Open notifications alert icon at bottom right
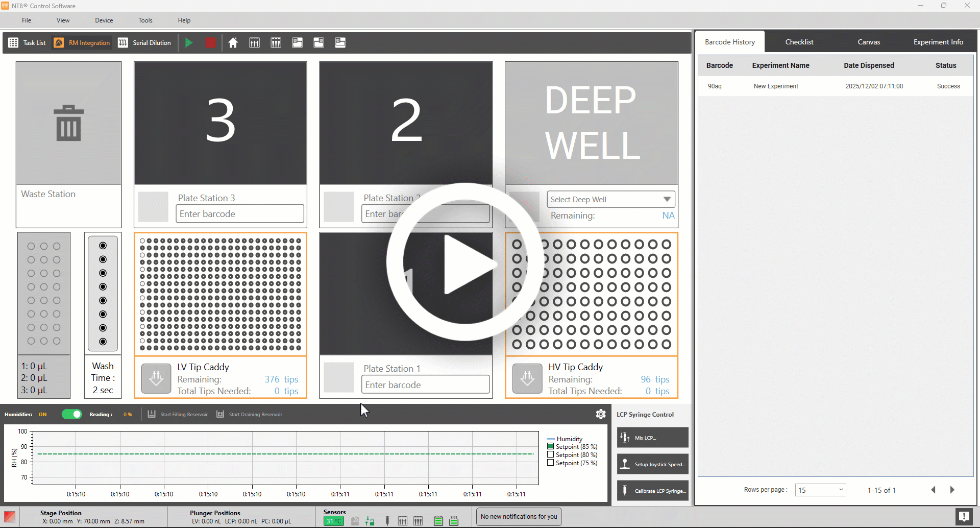980x528 pixels. (964, 516)
